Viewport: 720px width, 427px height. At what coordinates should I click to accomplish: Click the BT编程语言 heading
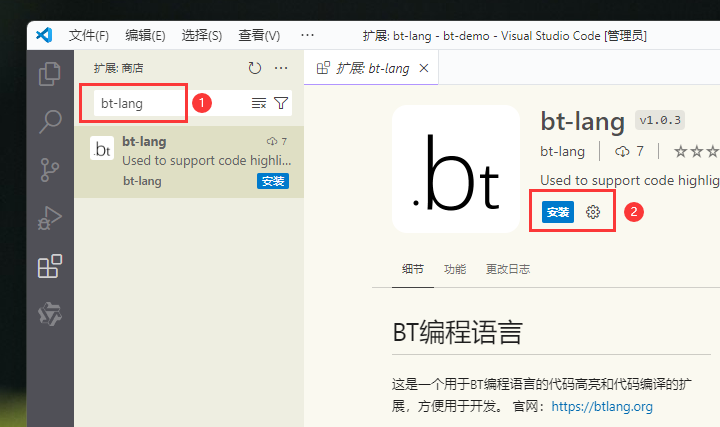tap(457, 332)
